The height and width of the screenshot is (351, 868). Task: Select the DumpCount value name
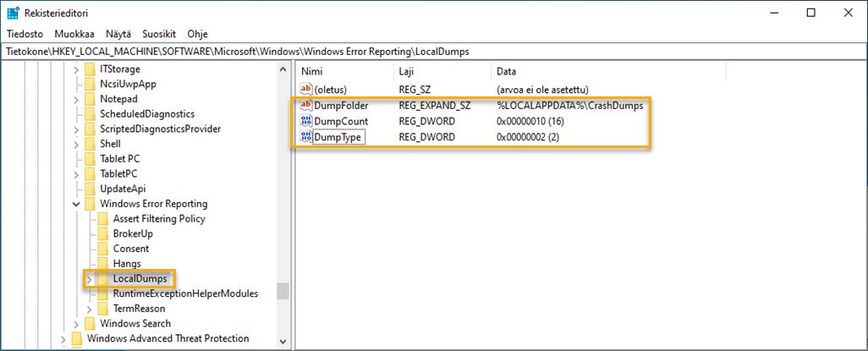(341, 121)
